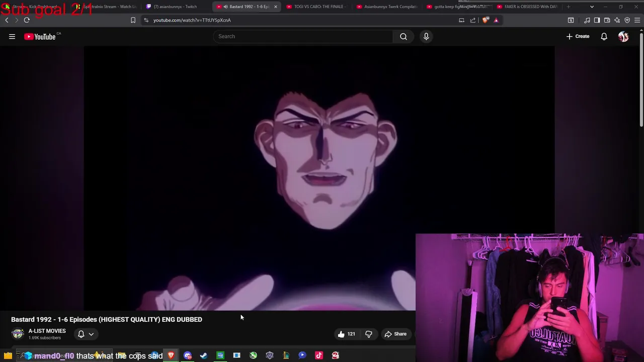Click the screen cast icon in address bar

click(461, 20)
